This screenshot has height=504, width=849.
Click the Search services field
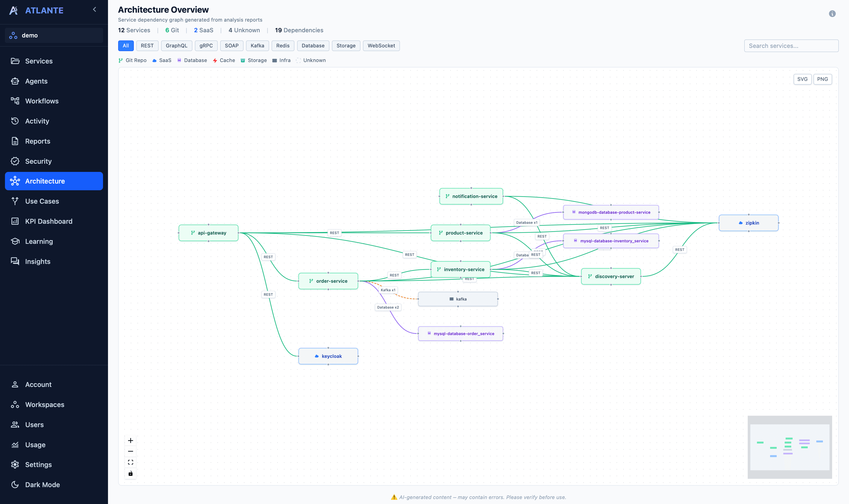791,46
